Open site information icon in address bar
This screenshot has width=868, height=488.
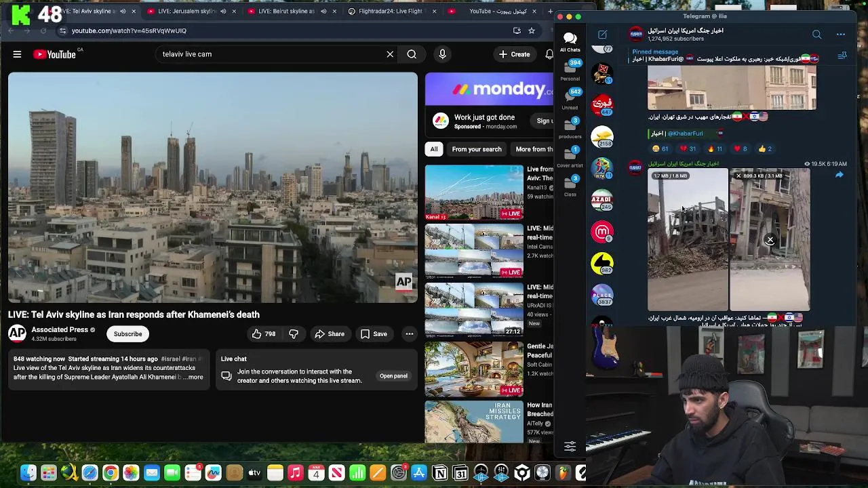62,30
